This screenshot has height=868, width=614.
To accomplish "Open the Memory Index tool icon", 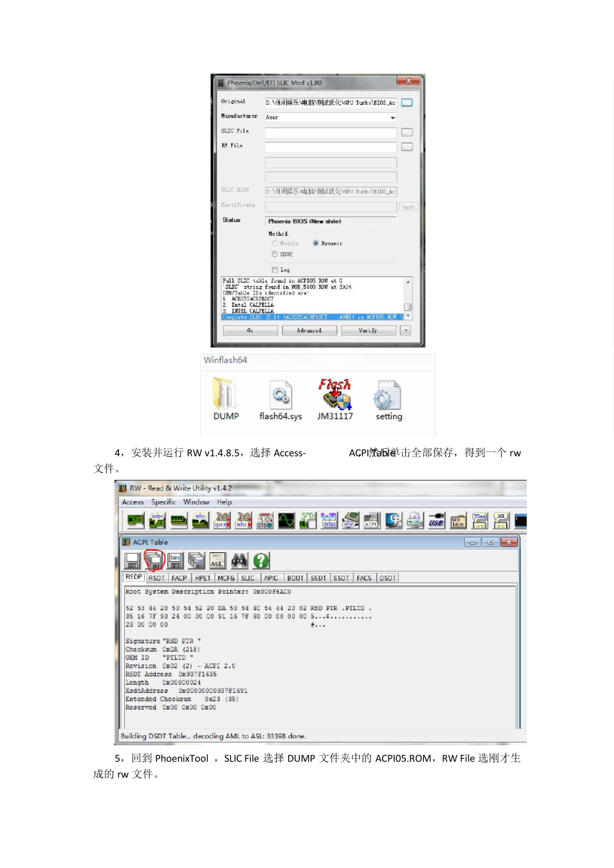I will coord(200,521).
